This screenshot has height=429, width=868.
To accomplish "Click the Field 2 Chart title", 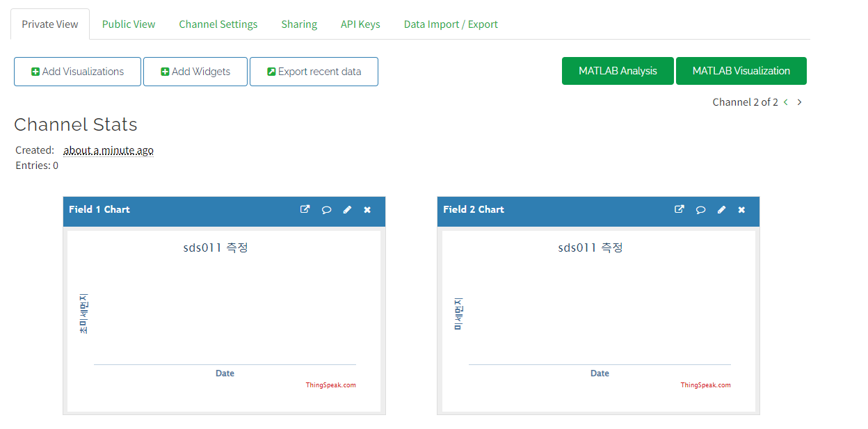I will [474, 209].
